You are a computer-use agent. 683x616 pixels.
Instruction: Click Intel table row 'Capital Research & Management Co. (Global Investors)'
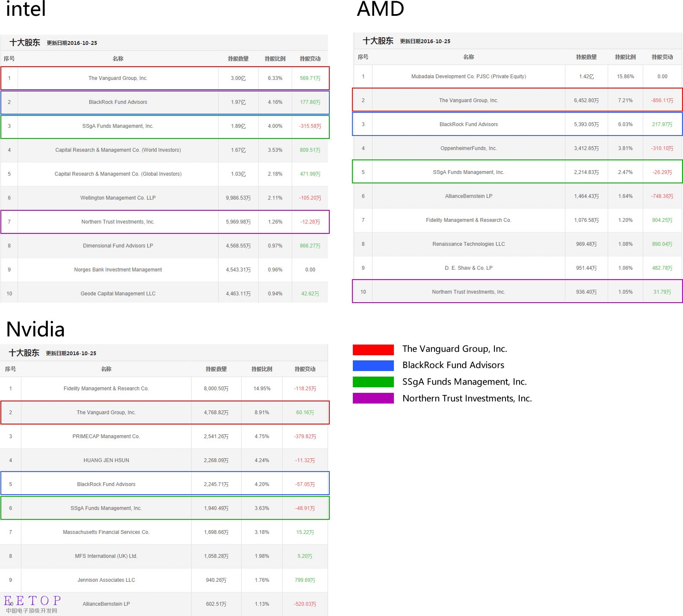(x=164, y=174)
